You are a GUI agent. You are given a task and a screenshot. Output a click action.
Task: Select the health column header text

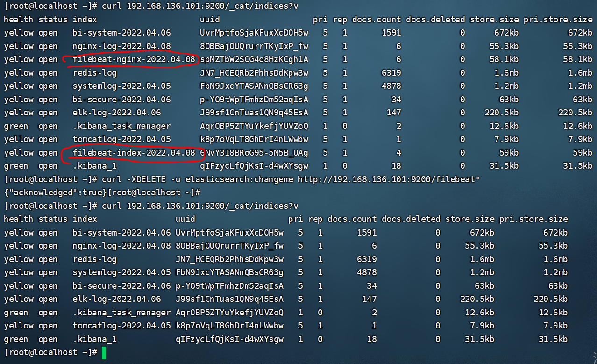(18, 19)
